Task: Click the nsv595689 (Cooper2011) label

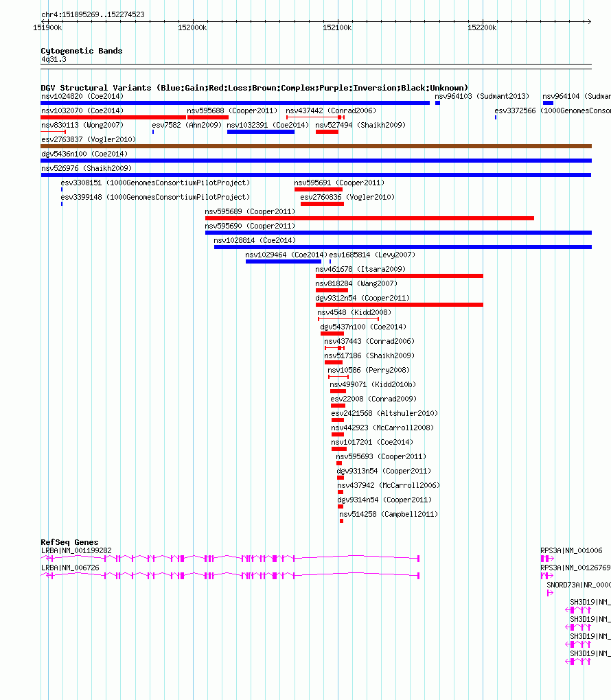Action: coord(250,211)
